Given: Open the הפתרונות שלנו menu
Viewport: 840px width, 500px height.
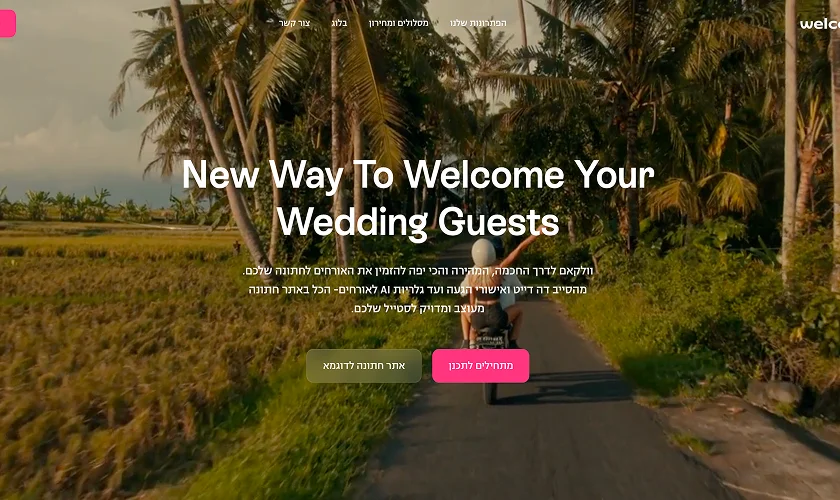Looking at the screenshot, I should tap(478, 23).
